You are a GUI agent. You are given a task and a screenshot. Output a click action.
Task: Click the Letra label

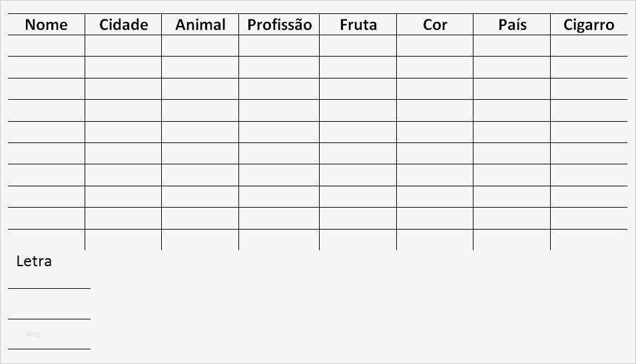pyautogui.click(x=34, y=261)
